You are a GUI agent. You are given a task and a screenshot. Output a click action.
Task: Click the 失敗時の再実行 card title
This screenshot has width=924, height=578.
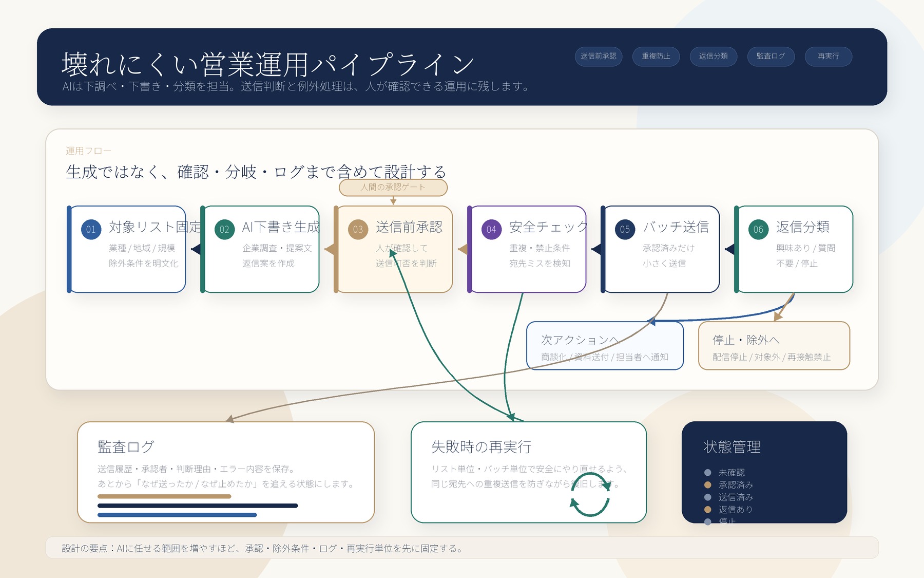point(482,448)
